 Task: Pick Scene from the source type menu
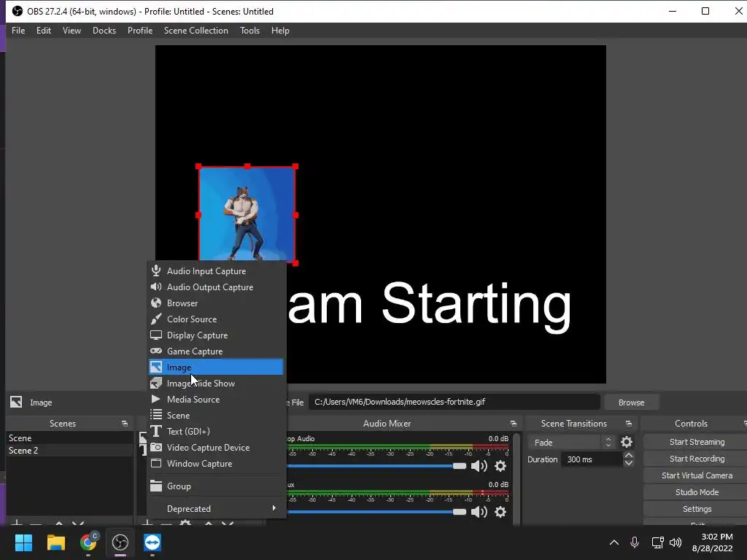[x=215, y=415]
